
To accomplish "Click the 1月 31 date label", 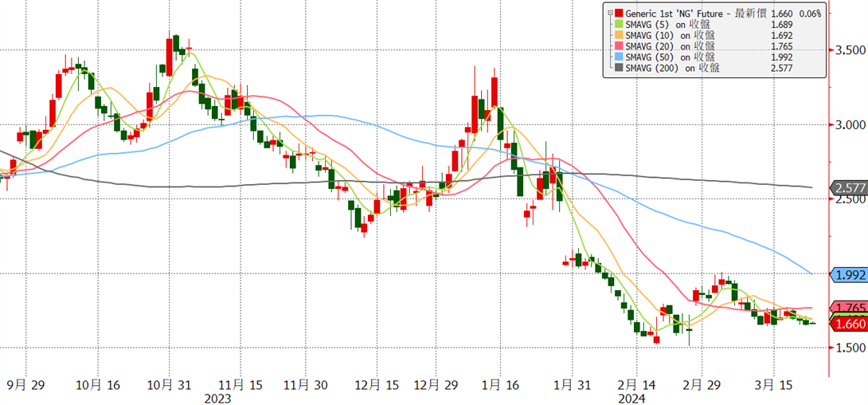I will pos(571,384).
